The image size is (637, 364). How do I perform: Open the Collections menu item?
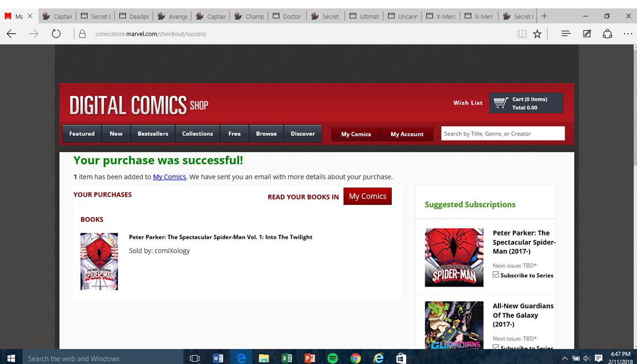coord(197,134)
